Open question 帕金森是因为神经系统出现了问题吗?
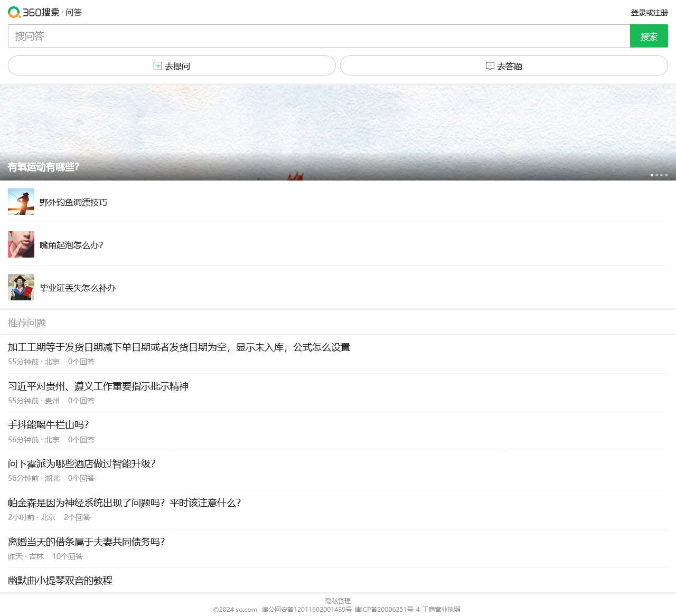Image resolution: width=676 pixels, height=616 pixels. [125, 503]
